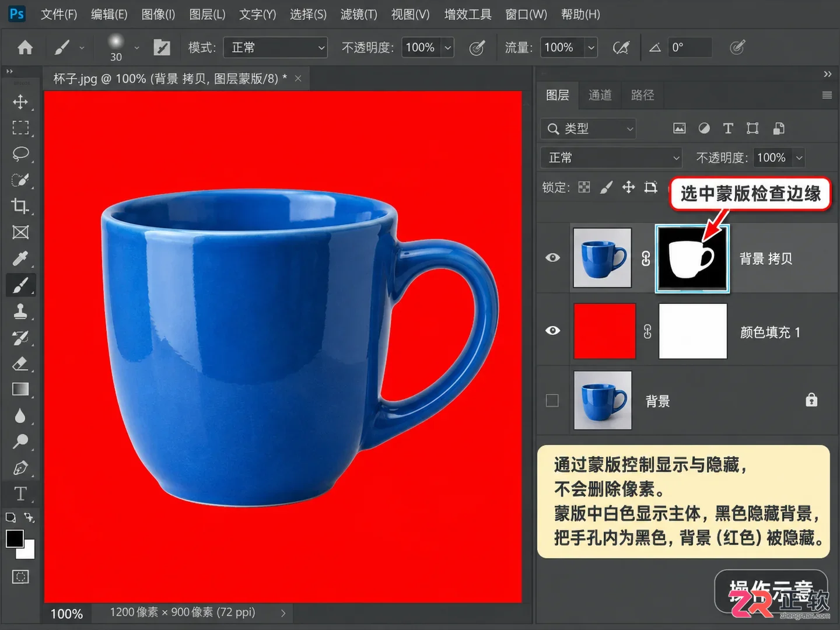Hide the 颜色填充 1 layer

553,331
